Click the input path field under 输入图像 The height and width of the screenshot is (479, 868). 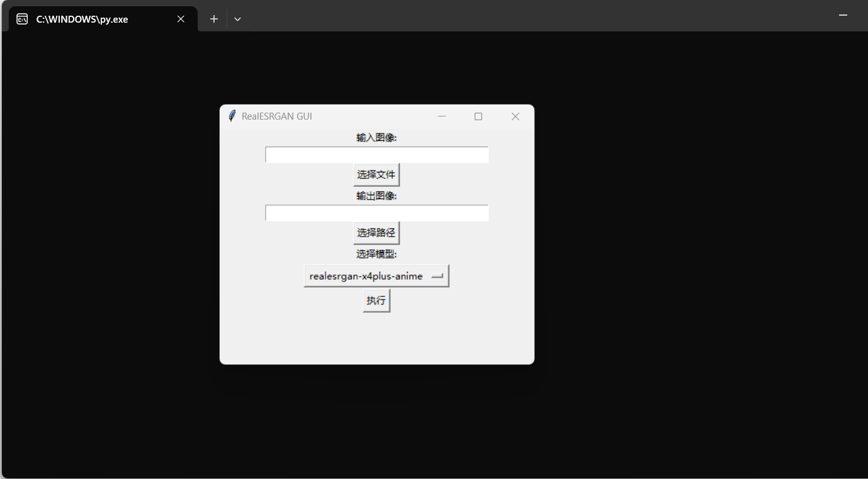coord(376,154)
